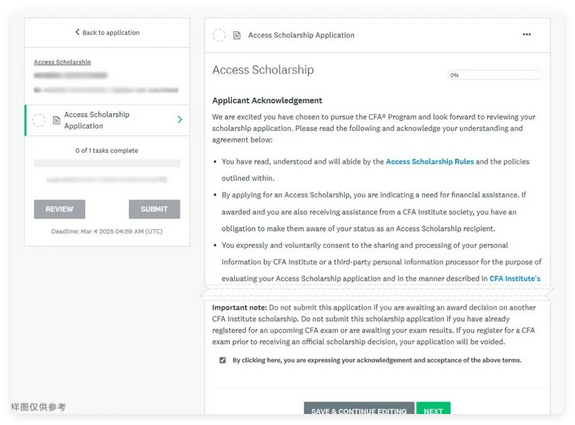Expand the task using the green chevron arrow
Image resolution: width=575 pixels, height=425 pixels.
[180, 120]
